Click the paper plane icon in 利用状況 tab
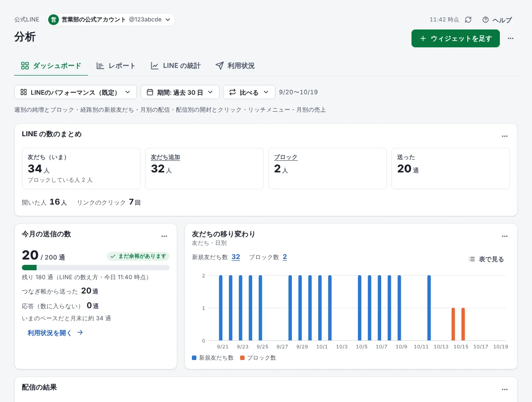Screen dimensions: 532x402 click(220, 66)
